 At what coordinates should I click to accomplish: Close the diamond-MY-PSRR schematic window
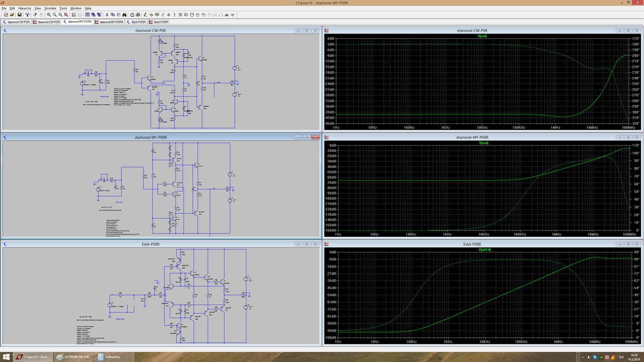click(x=315, y=137)
